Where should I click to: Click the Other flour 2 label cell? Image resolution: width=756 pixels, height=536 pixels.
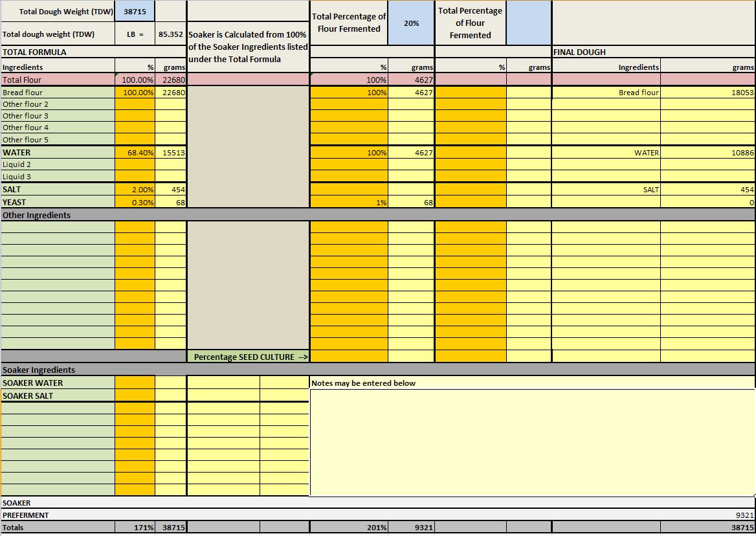tap(58, 104)
